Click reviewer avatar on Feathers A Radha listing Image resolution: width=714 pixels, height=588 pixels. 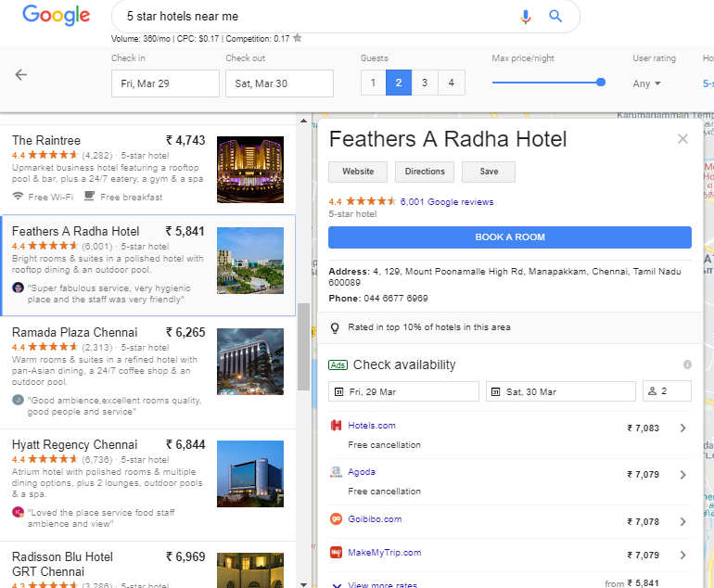[x=18, y=288]
